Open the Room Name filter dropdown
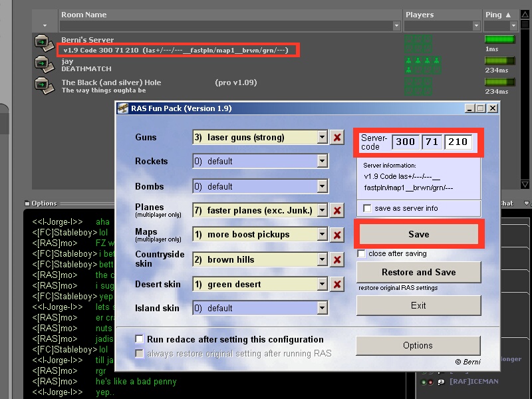Screen dimensions: 532x399 396,26
